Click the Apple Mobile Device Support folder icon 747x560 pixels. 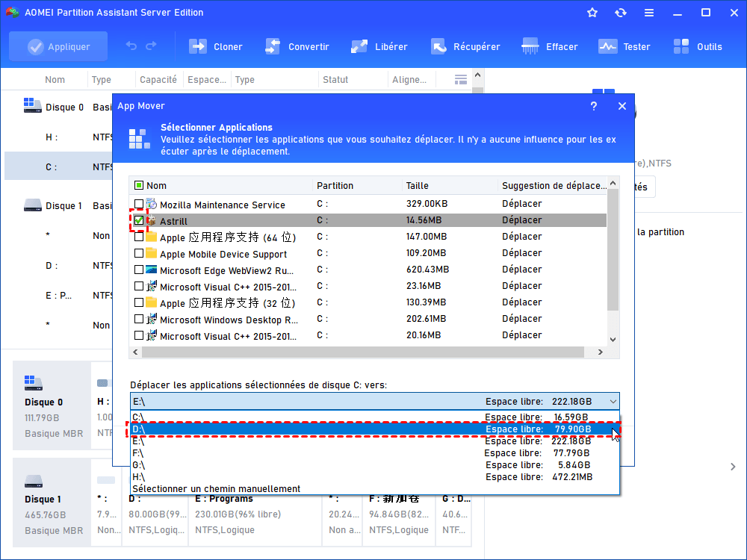[152, 253]
